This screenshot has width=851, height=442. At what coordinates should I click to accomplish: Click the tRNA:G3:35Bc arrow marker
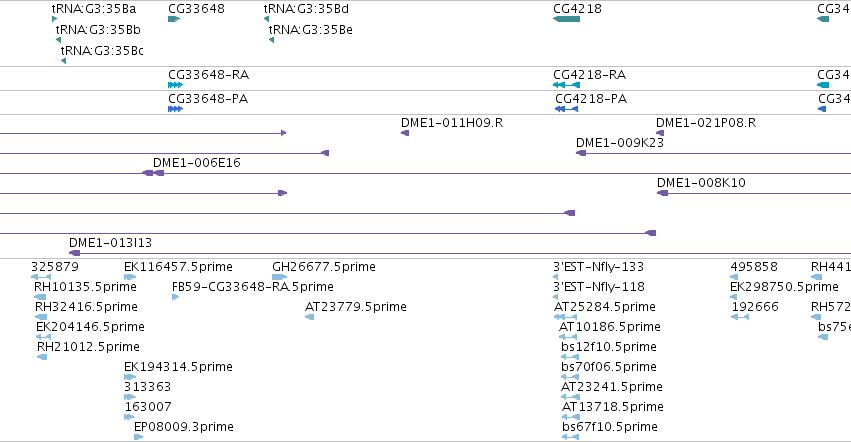point(63,61)
